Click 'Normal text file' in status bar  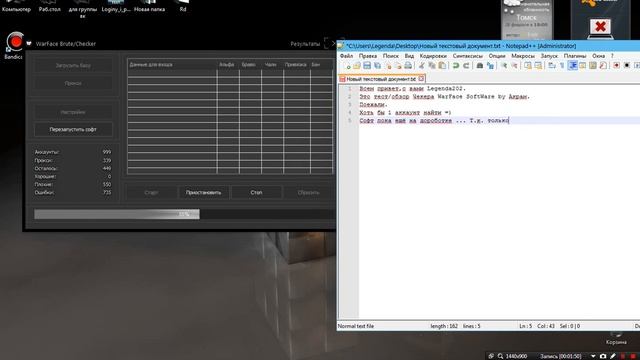[356, 326]
